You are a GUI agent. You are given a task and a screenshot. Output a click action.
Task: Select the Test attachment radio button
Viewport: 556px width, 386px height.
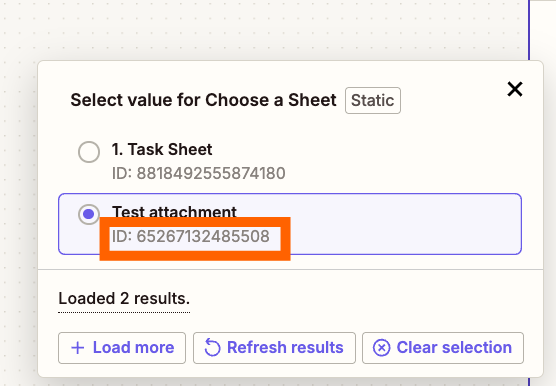[x=89, y=214]
